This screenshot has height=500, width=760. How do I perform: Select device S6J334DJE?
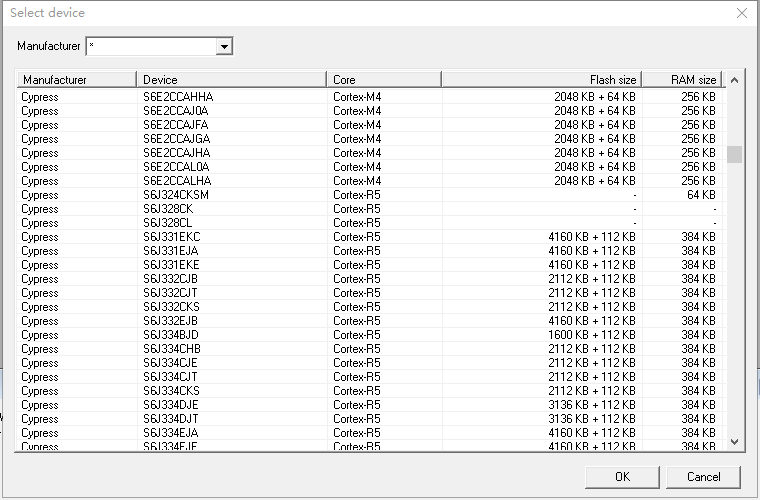(x=171, y=406)
